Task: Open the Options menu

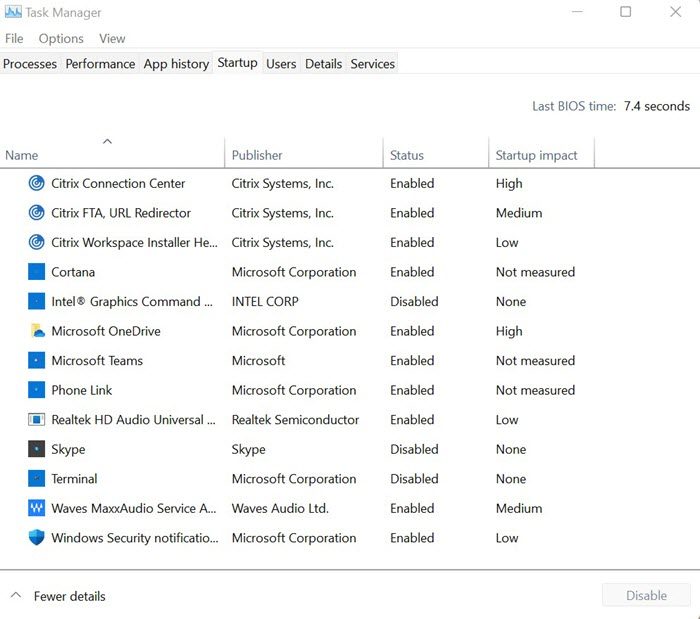Action: point(61,38)
